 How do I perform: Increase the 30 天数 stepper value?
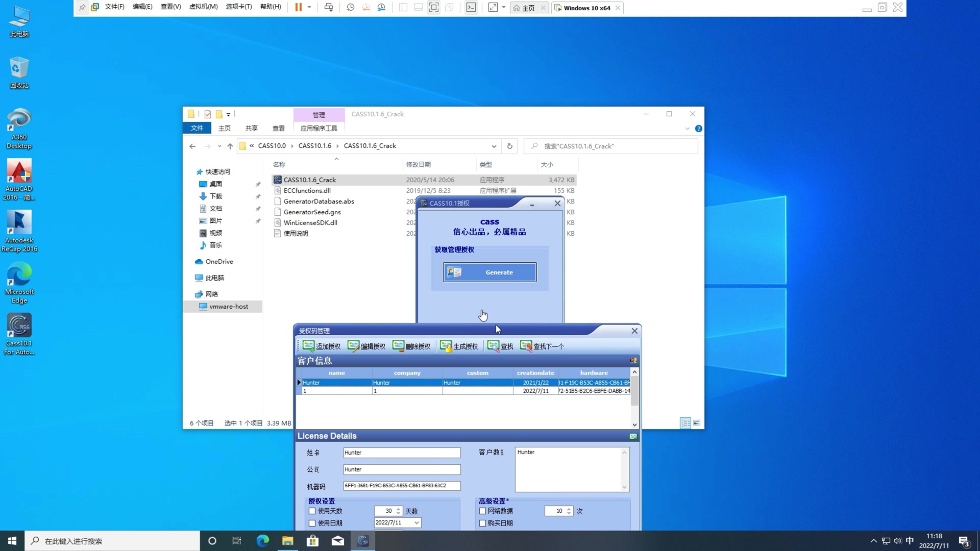398,509
